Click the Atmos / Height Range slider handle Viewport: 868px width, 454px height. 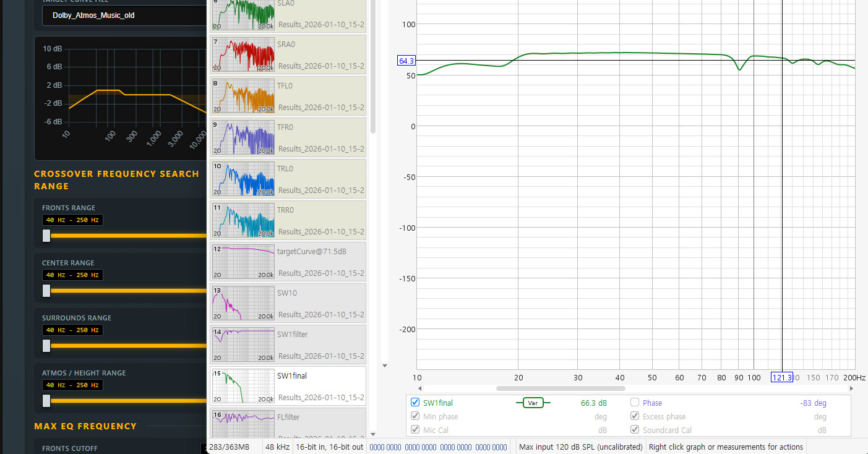46,401
